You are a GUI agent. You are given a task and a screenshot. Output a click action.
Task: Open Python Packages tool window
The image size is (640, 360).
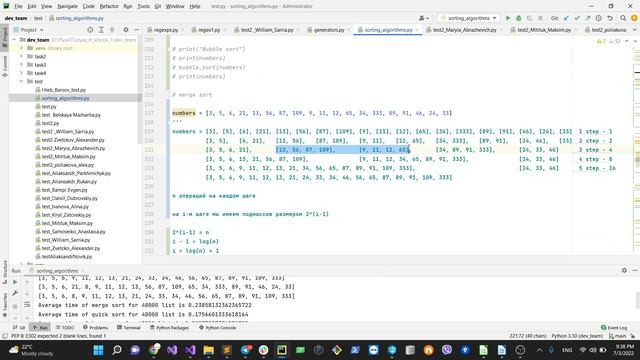169,327
